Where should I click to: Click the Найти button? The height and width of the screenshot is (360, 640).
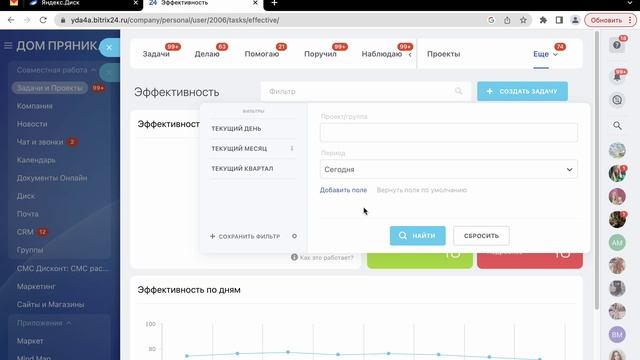click(x=418, y=236)
